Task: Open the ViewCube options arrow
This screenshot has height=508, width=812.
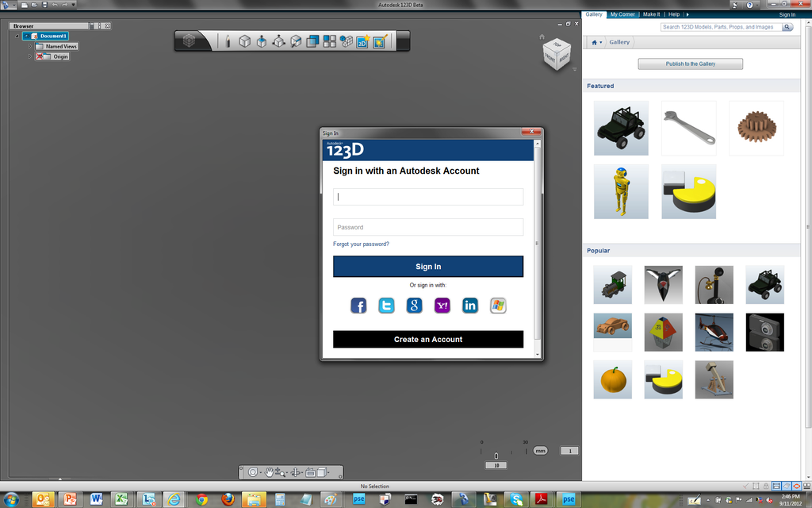Action: [x=574, y=69]
